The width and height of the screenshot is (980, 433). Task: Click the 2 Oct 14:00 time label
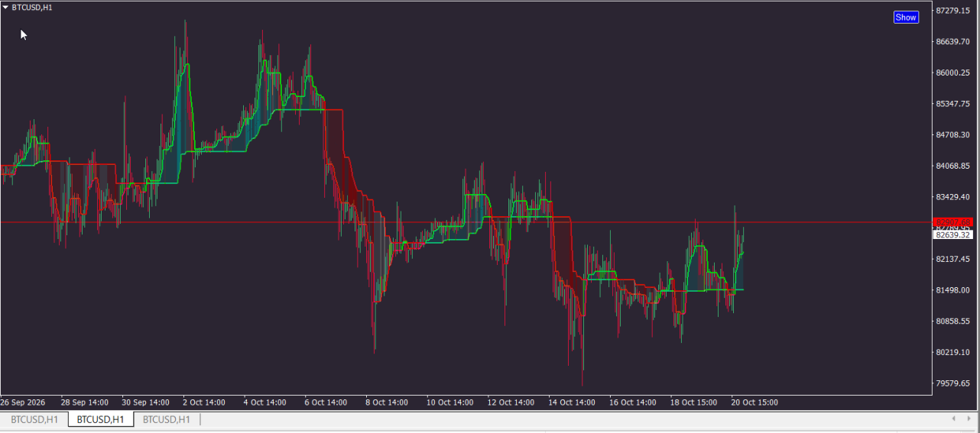point(204,402)
